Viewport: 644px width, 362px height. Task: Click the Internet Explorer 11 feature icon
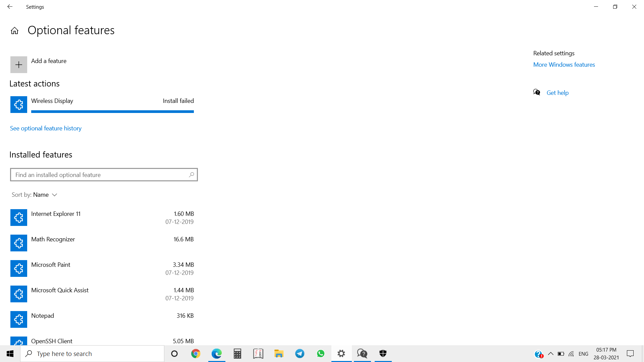pyautogui.click(x=19, y=218)
